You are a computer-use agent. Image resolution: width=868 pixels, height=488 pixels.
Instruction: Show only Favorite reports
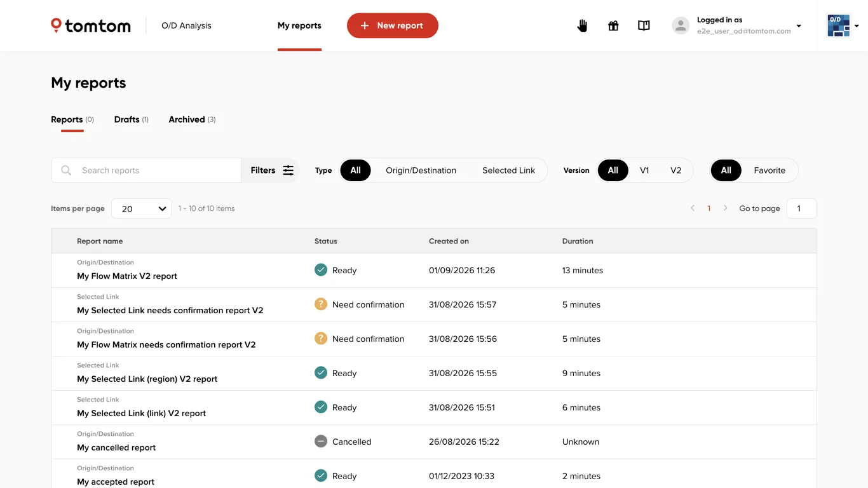click(x=770, y=170)
